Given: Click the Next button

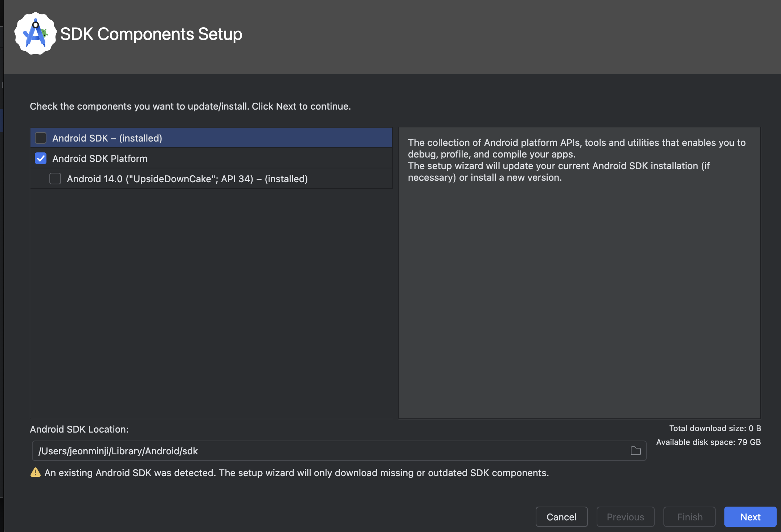Looking at the screenshot, I should point(750,517).
